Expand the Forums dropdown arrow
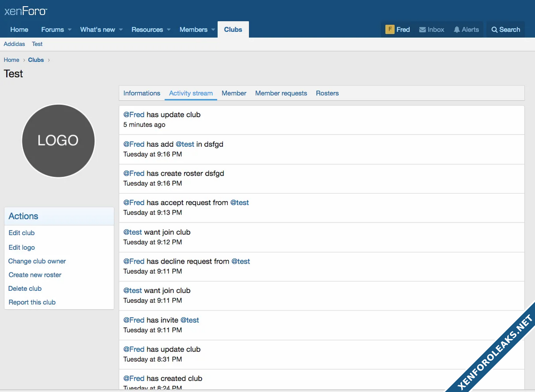Screen dimensions: 535x392 coord(70,30)
